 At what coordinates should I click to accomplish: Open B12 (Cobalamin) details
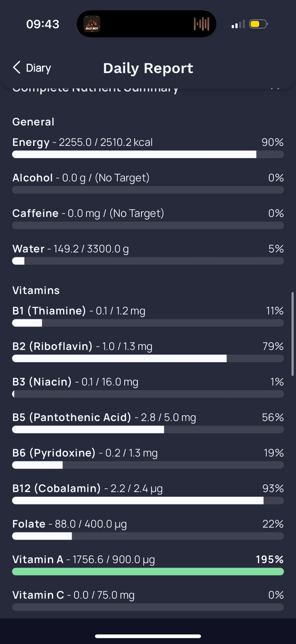tap(148, 493)
